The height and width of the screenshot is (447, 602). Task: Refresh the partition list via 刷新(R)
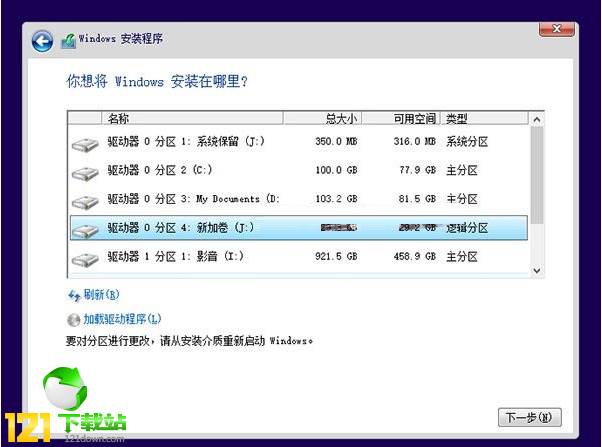point(102,295)
